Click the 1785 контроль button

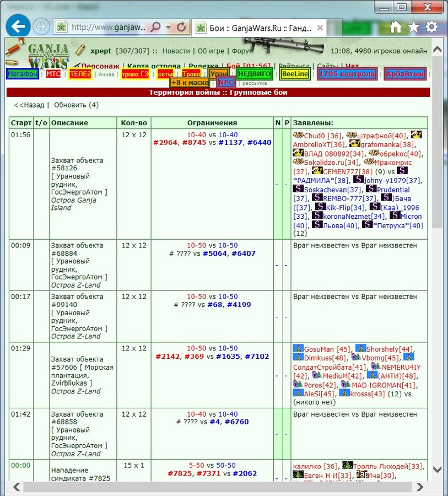(347, 74)
